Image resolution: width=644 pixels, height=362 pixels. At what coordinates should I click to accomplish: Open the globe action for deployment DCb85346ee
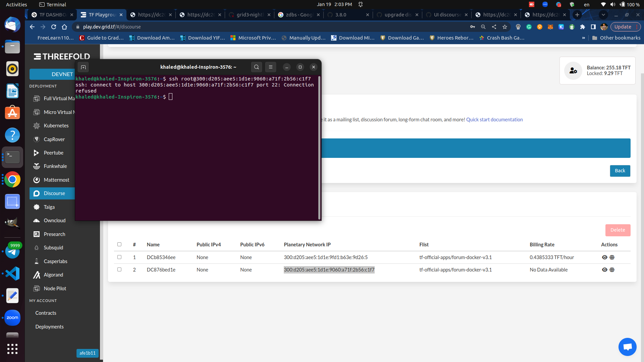pos(612,257)
